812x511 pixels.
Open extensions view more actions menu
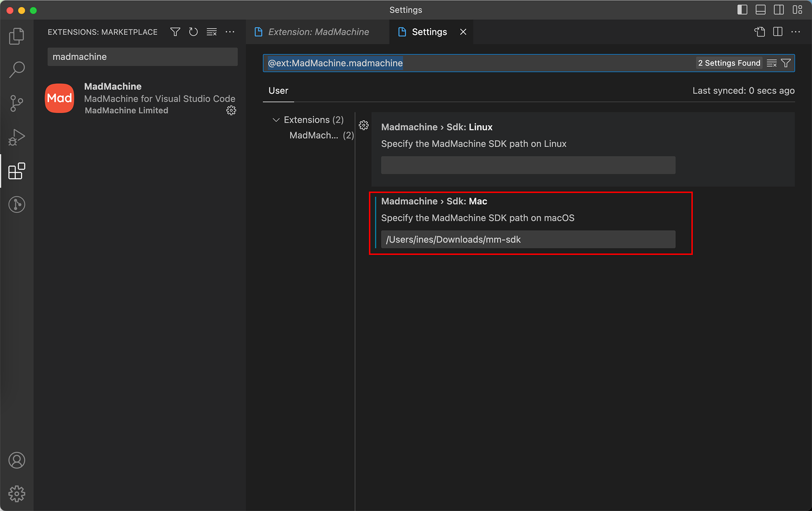click(x=230, y=32)
